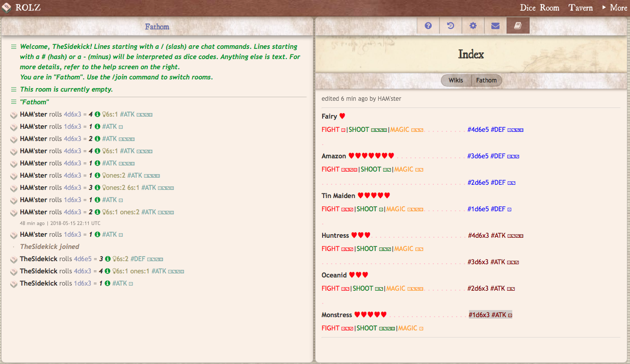Switch to the Wikis tab
630x364 pixels.
456,80
